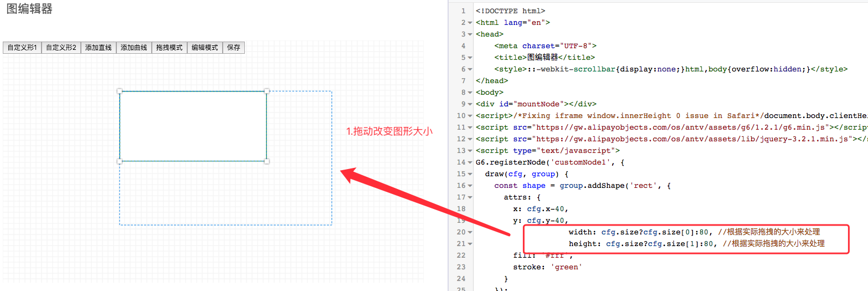Fold the addShape call at line 16

pyautogui.click(x=469, y=186)
